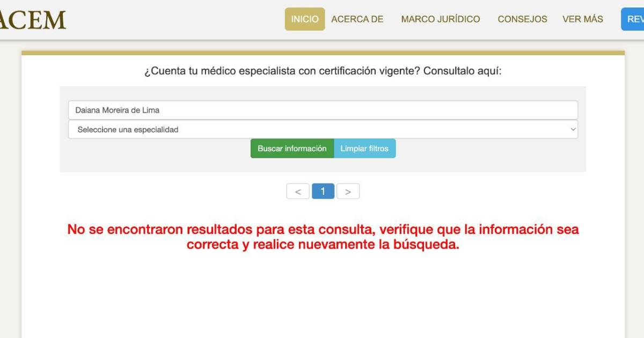This screenshot has height=338, width=644.
Task: Go to the INICIO tab
Action: (x=304, y=19)
